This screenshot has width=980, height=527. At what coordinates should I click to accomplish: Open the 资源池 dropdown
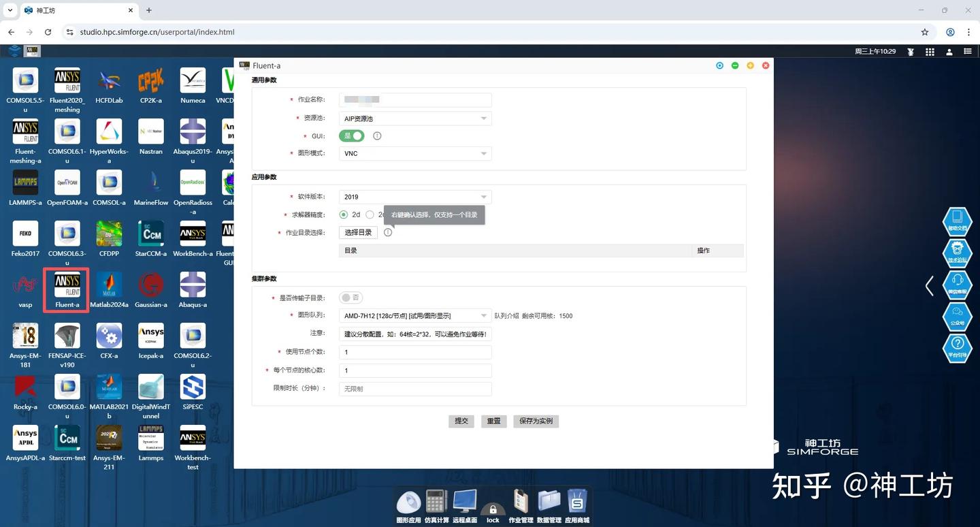click(x=415, y=118)
